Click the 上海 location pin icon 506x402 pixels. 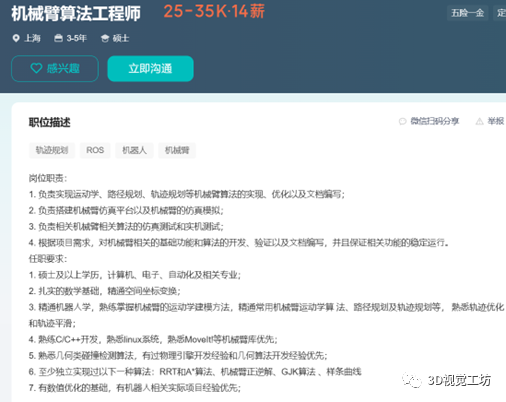pos(16,38)
